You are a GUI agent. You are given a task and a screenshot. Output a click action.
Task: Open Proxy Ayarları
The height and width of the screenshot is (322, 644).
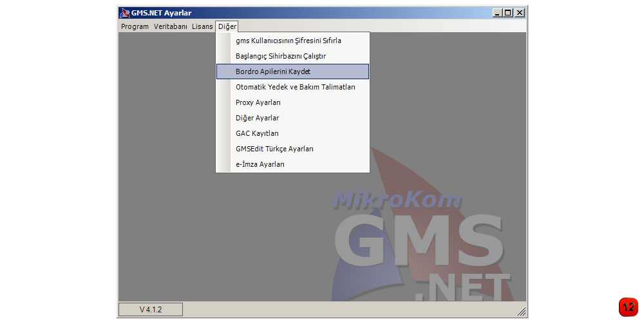click(292, 102)
